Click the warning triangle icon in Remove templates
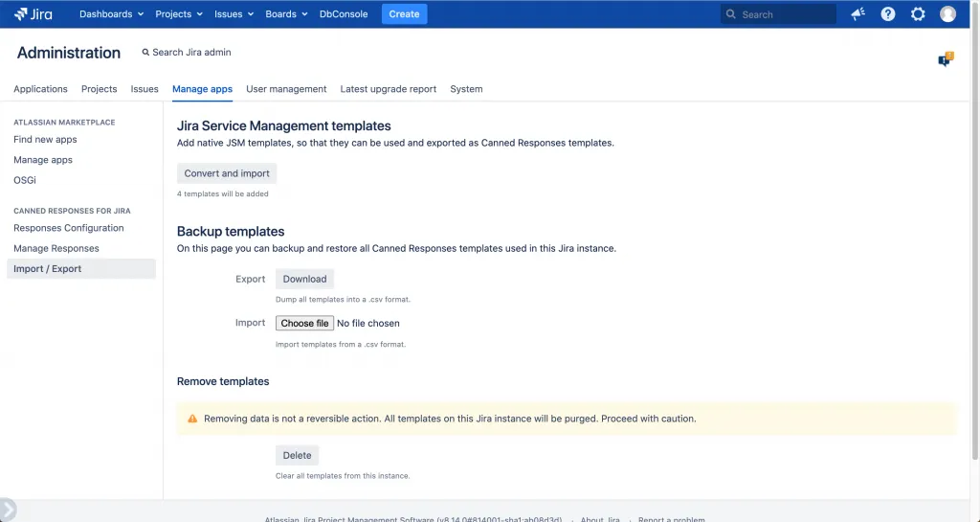Viewport: 980px width, 522px height. click(192, 419)
